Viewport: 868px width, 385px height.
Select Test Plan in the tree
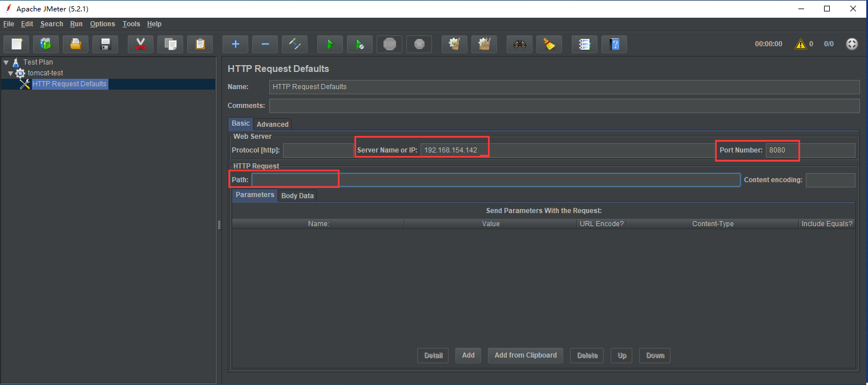(38, 62)
